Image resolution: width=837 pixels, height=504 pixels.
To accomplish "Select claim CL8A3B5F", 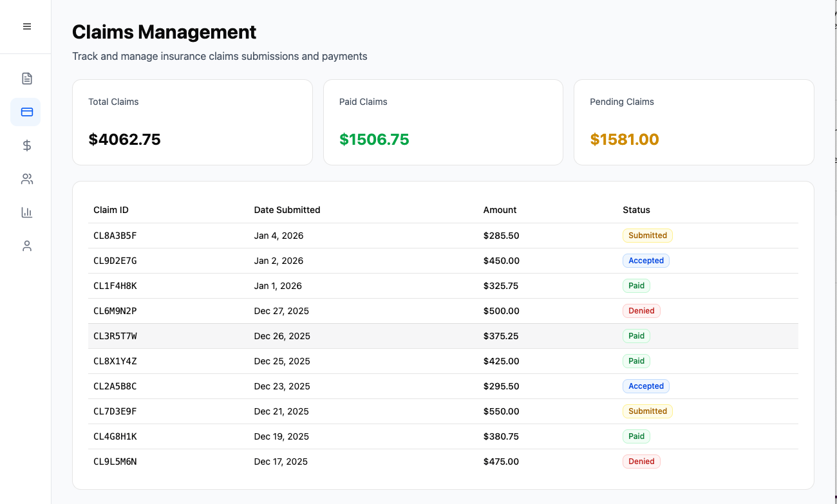I will point(443,236).
